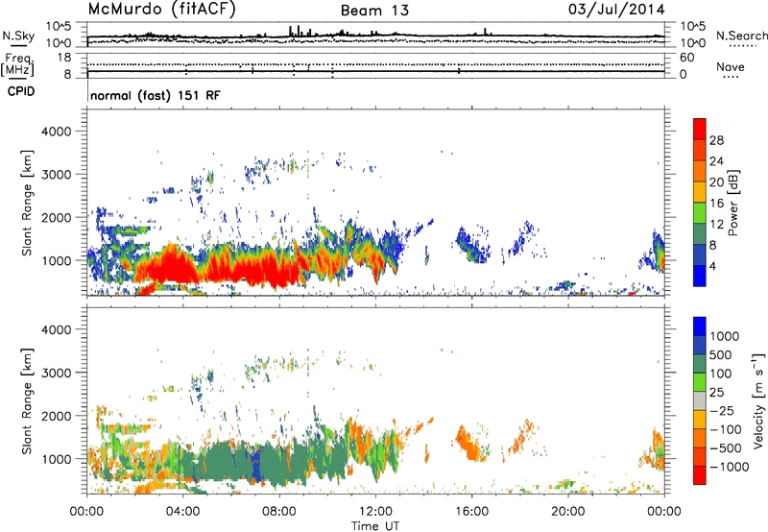768x532 pixels.
Task: Click the "Nave" legend label
Action: tap(731, 67)
